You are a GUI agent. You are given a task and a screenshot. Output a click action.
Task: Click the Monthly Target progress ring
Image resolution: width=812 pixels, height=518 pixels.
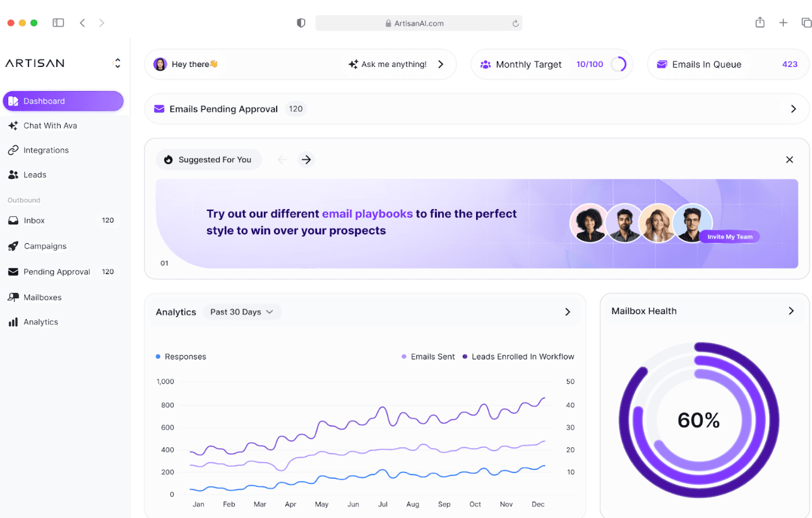point(619,64)
